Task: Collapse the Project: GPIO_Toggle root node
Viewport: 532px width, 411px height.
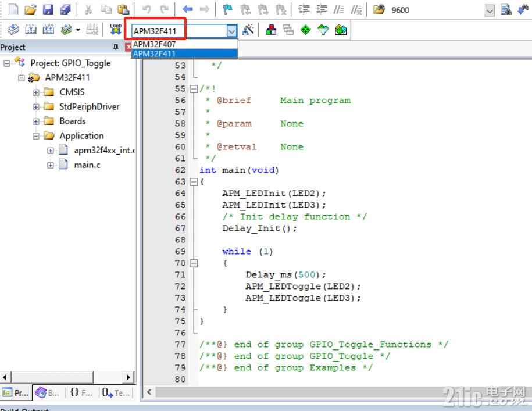Action: tap(7, 63)
